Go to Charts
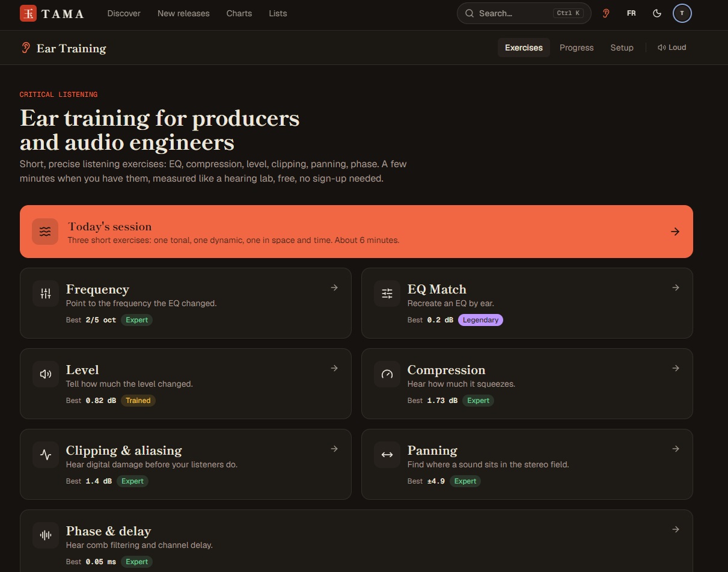The image size is (728, 572). (x=239, y=13)
